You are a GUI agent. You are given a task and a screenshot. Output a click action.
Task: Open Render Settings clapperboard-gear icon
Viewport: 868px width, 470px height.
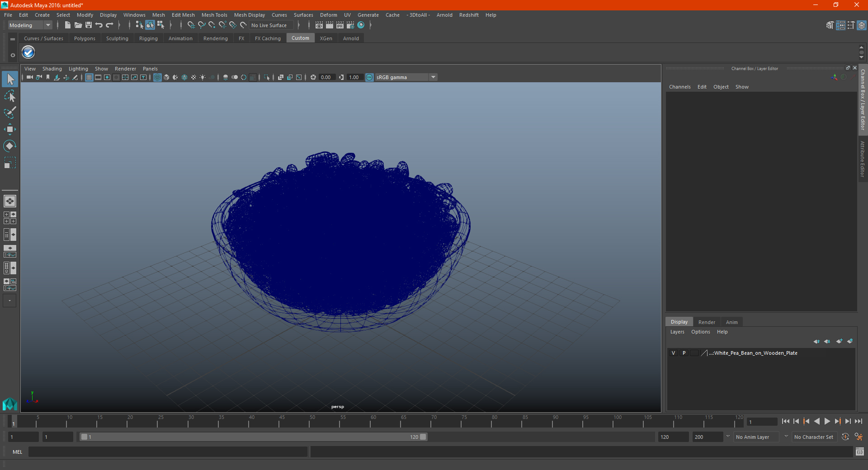350,25
